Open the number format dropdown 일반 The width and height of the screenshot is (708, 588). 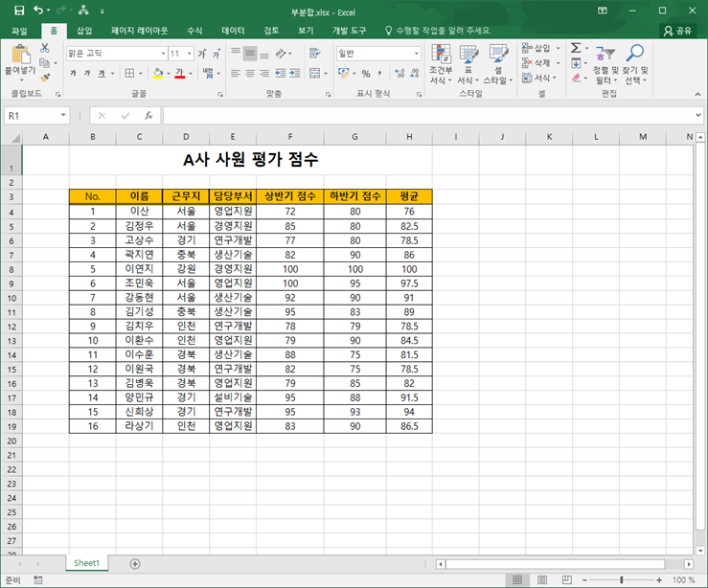417,54
